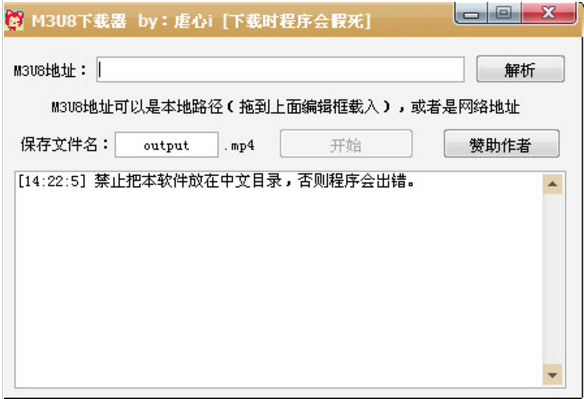Click the 解析 button
Image resolution: width=584 pixels, height=399 pixels.
coord(520,70)
